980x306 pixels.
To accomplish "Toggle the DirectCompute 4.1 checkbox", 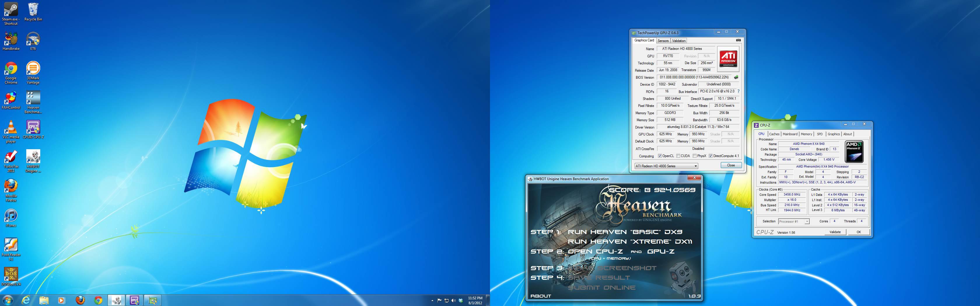I will (710, 156).
